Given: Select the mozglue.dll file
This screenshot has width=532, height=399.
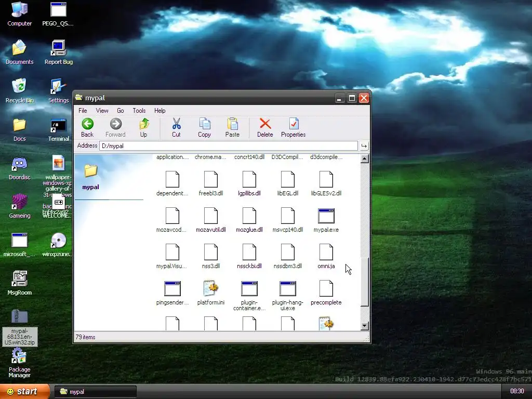Looking at the screenshot, I should tap(249, 220).
